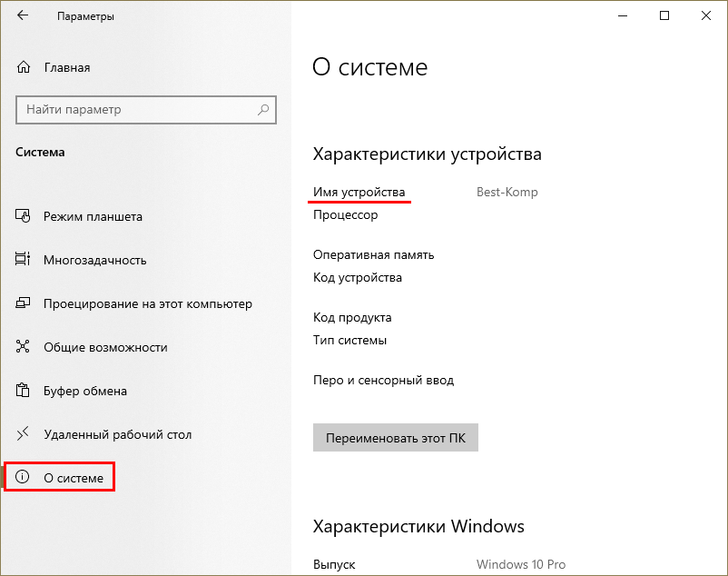Image resolution: width=728 pixels, height=576 pixels.
Task: Click the back arrow icon
Action: pos(23,16)
